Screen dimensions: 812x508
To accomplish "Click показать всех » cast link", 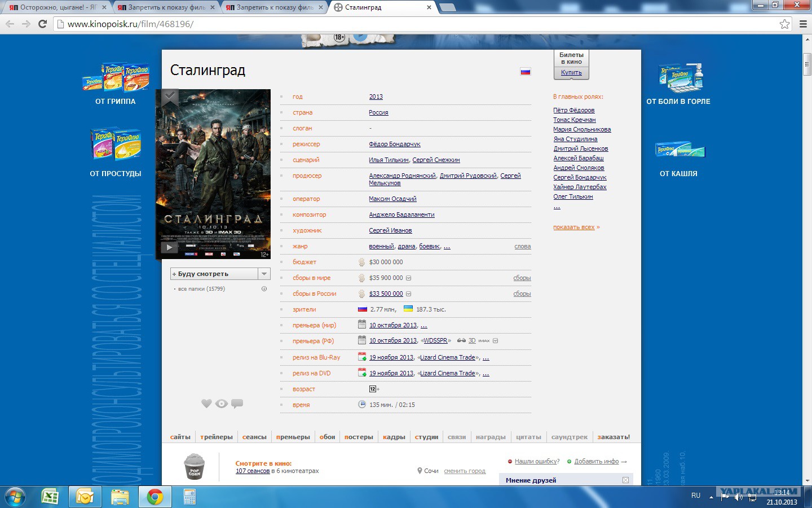I will [x=576, y=227].
